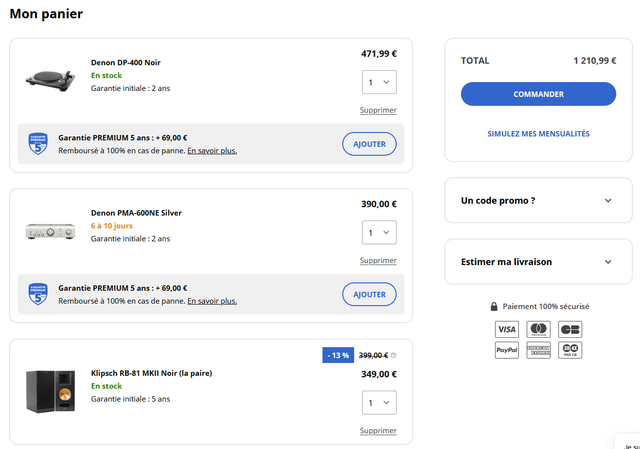Open the quantity dropdown for Denon PMA-600NE Silver
The height and width of the screenshot is (449, 640).
coord(379,233)
